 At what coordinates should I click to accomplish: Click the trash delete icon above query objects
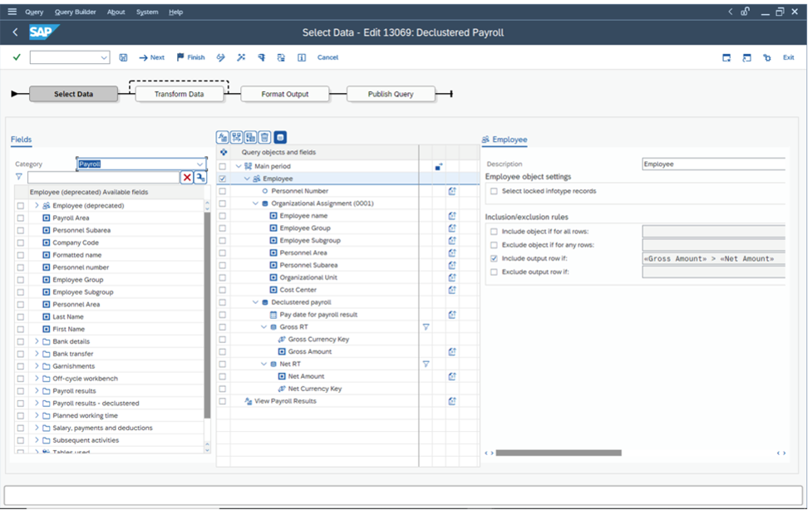tap(264, 137)
